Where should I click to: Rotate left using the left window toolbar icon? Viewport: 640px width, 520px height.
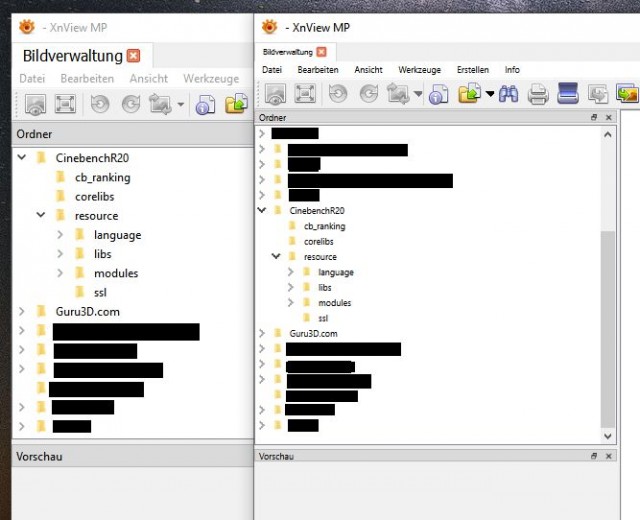tap(100, 104)
